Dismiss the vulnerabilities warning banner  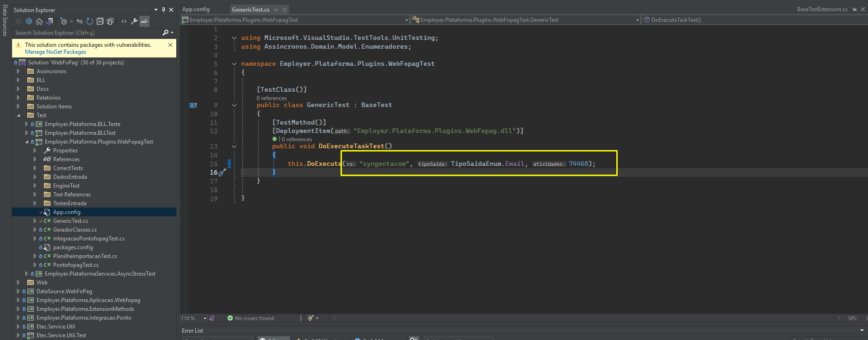click(x=170, y=45)
